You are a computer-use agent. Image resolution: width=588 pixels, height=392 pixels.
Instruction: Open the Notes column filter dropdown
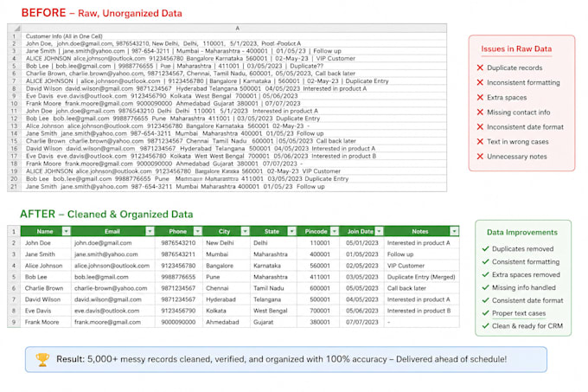(x=454, y=231)
